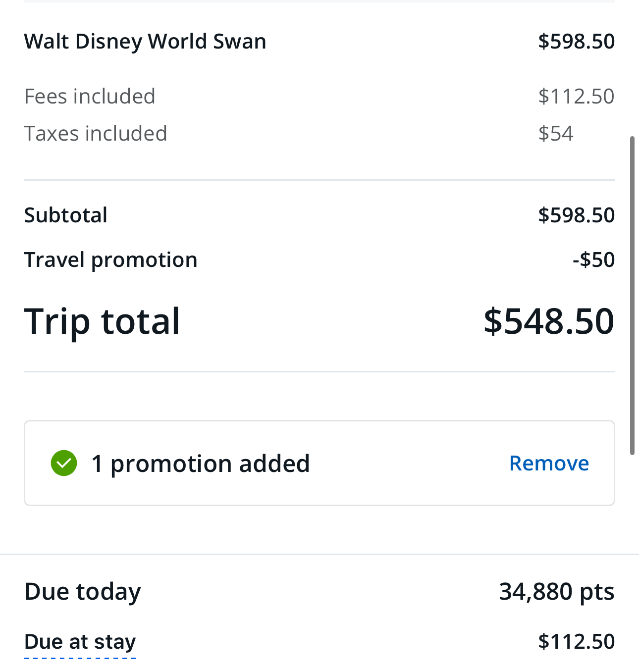
Task: Click the Walt Disney World Swan heading
Action: pyautogui.click(x=145, y=41)
